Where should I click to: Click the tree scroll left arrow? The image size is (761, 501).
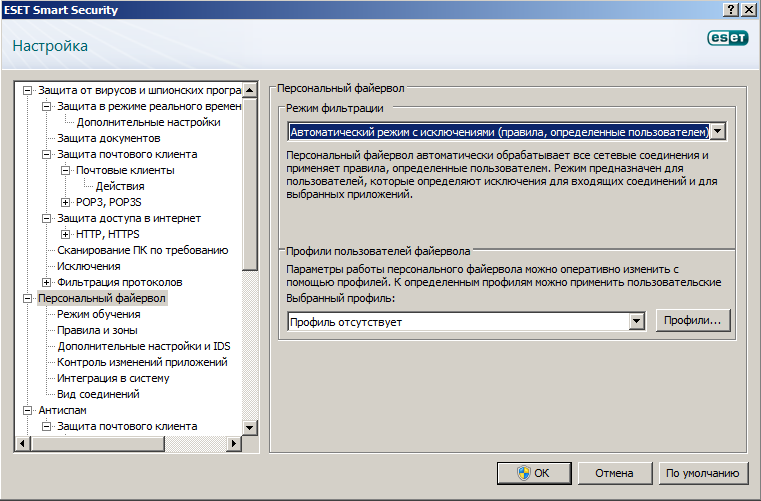[x=23, y=443]
